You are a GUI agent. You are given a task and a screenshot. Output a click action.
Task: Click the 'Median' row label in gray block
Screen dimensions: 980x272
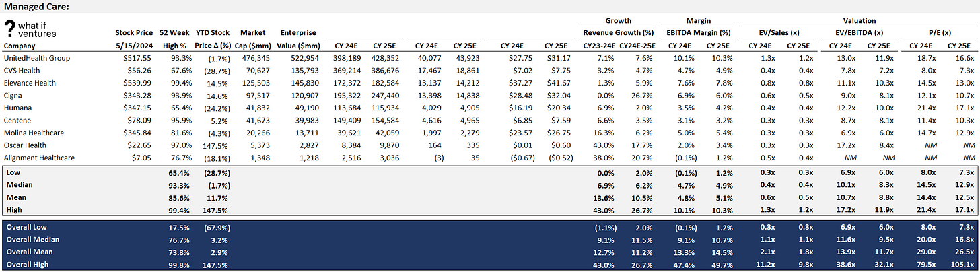pos(19,184)
